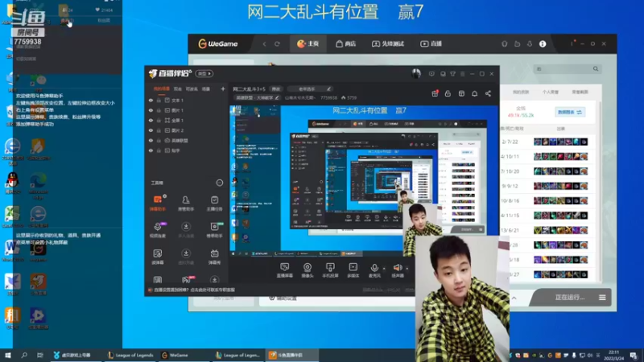This screenshot has width=644, height=362.
Task: Open the 荣誉截图 tab in WeGame
Action: (580, 93)
